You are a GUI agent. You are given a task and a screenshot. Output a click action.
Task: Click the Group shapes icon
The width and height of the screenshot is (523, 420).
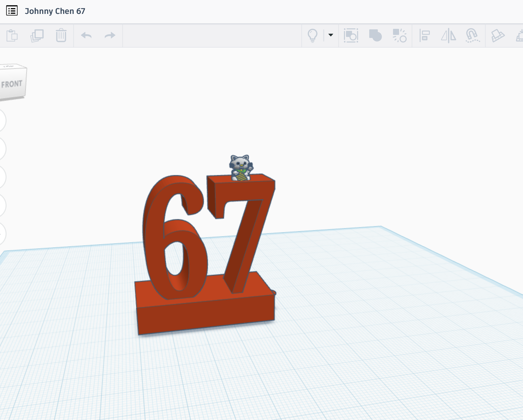click(351, 35)
